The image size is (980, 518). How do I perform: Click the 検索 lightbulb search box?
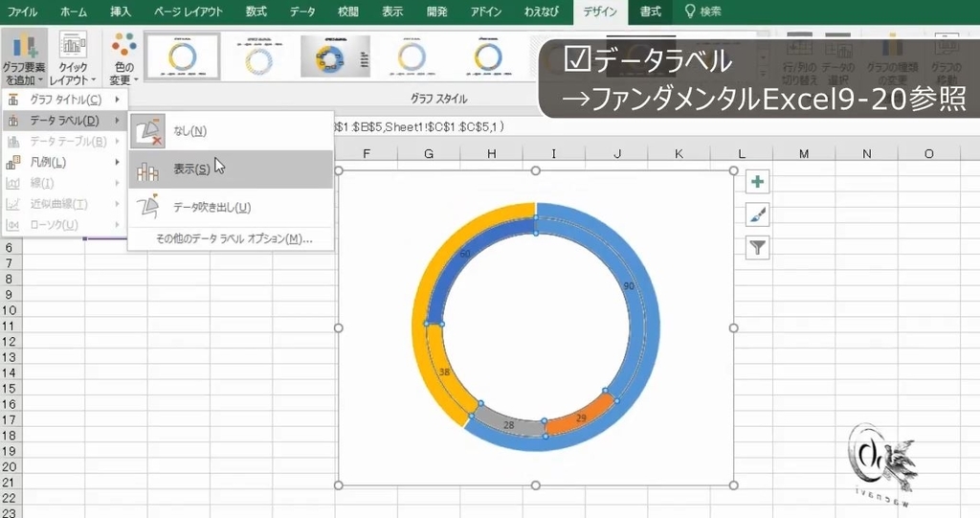[x=703, y=11]
